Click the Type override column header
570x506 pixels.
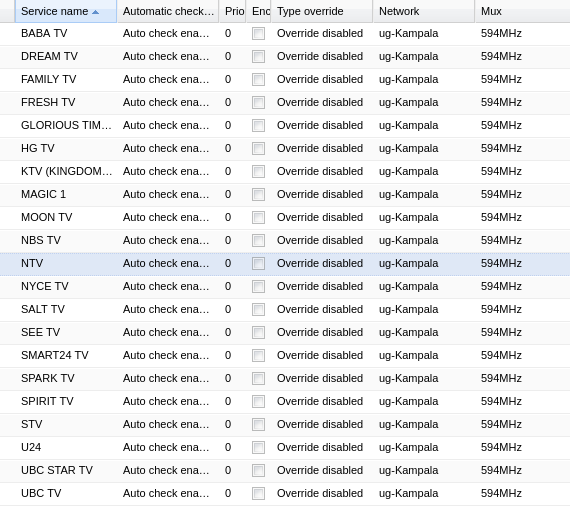[322, 11]
